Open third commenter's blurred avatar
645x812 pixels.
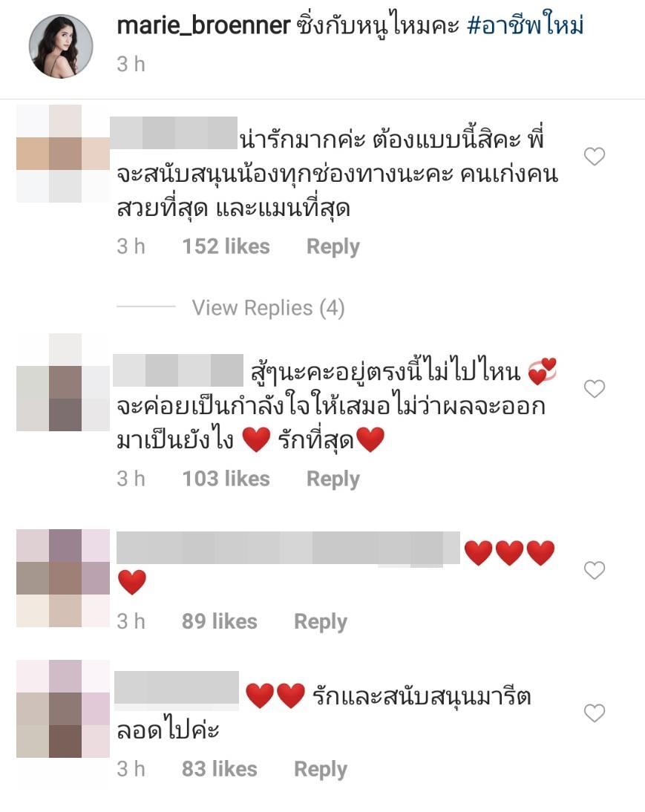(63, 578)
